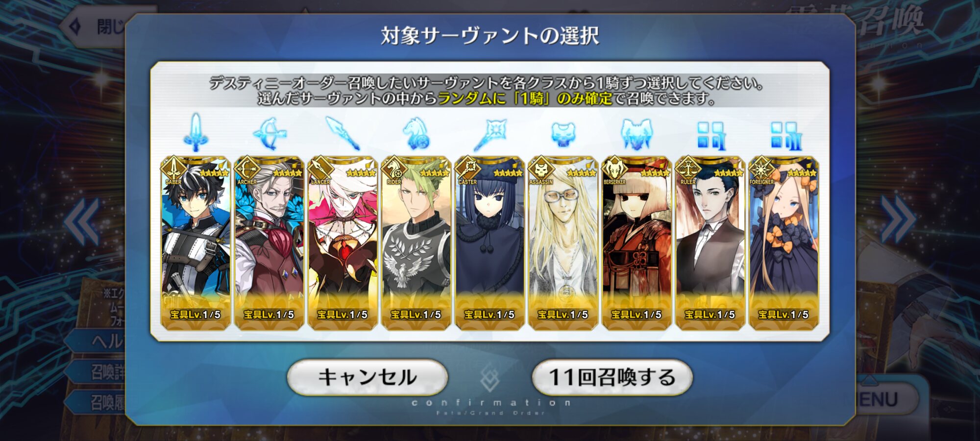Viewport: 980px width, 441px height.
Task: Choose the RIDER servant card
Action: pos(416,243)
